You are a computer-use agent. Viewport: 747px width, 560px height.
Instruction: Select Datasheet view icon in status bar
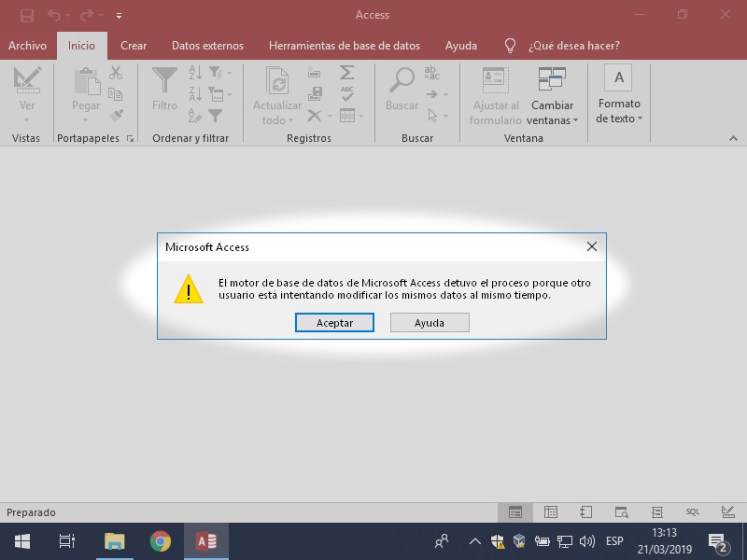pyautogui.click(x=551, y=512)
